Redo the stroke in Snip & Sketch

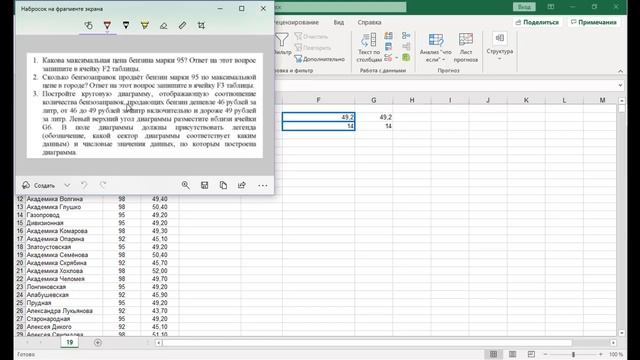103,185
